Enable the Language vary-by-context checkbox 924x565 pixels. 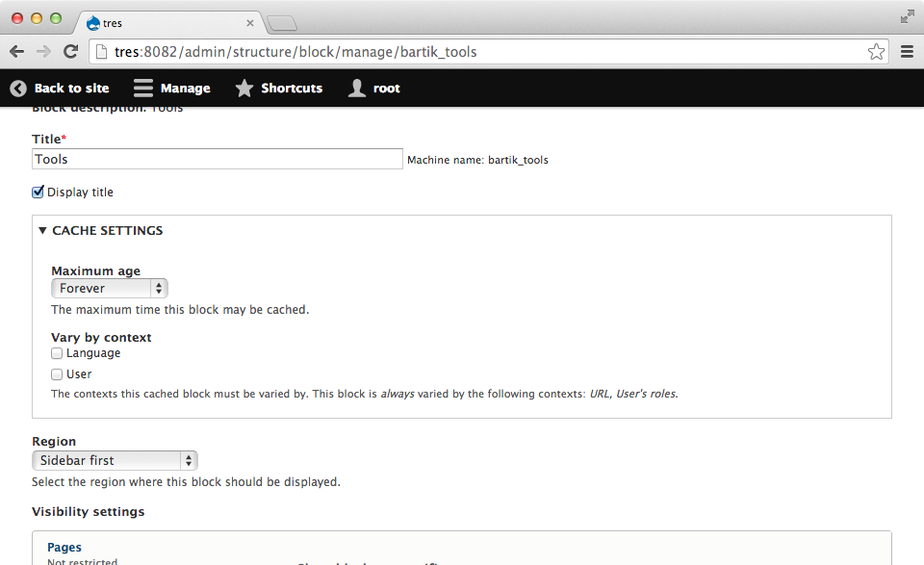(x=57, y=352)
